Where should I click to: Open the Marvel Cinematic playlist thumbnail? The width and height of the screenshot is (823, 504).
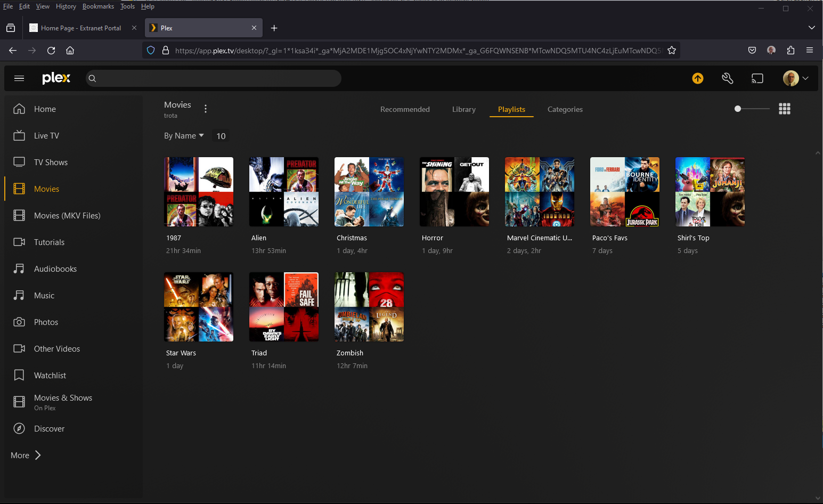(x=540, y=192)
